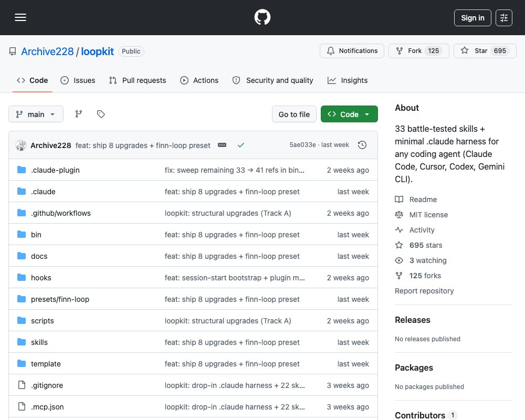Open the Pull requests tab
The image size is (525, 420).
[138, 80]
